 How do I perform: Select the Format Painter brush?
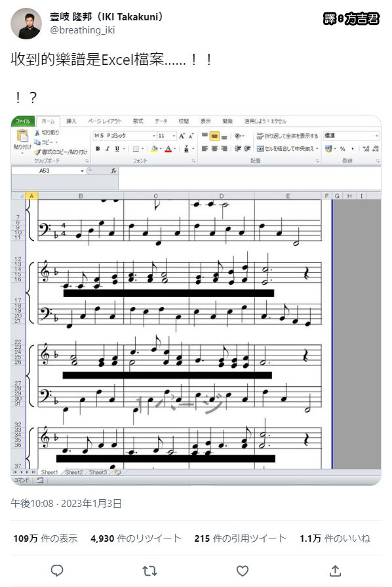point(37,152)
